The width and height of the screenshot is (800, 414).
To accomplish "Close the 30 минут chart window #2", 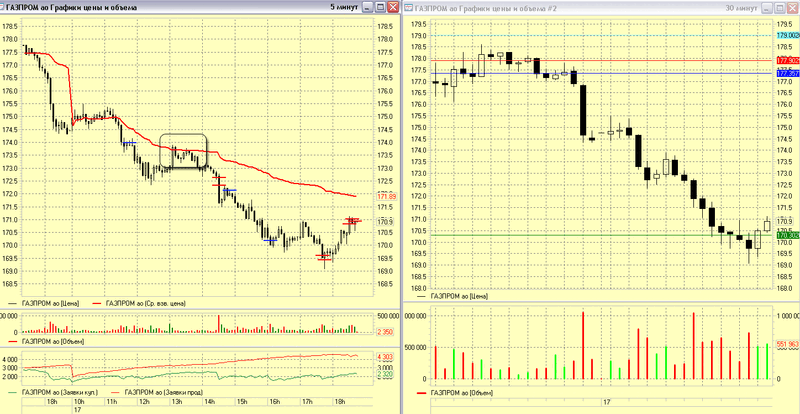I will pos(792,8).
